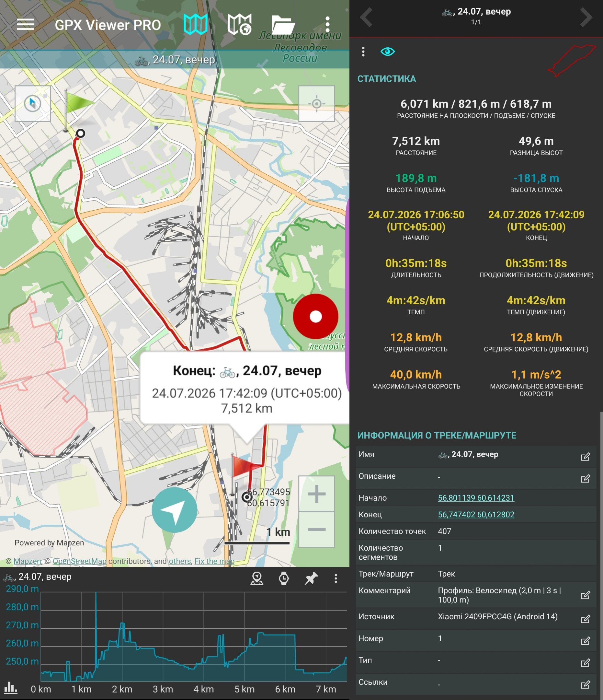603x700 pixels.
Task: Tap the current position target marker on the map
Action: 247,496
